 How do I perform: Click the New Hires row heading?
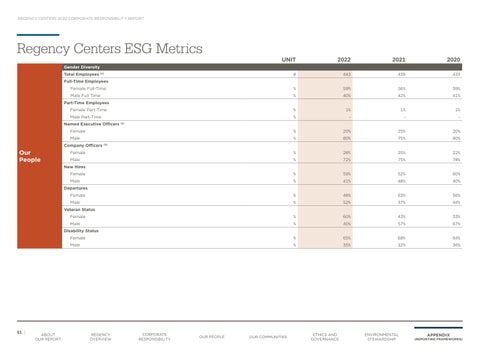[x=75, y=167]
